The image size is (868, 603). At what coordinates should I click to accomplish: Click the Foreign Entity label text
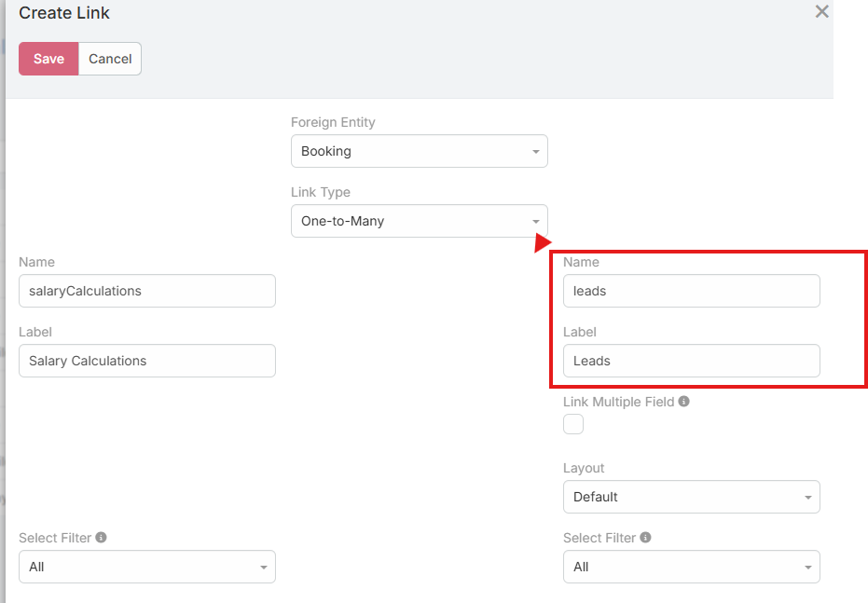[333, 122]
